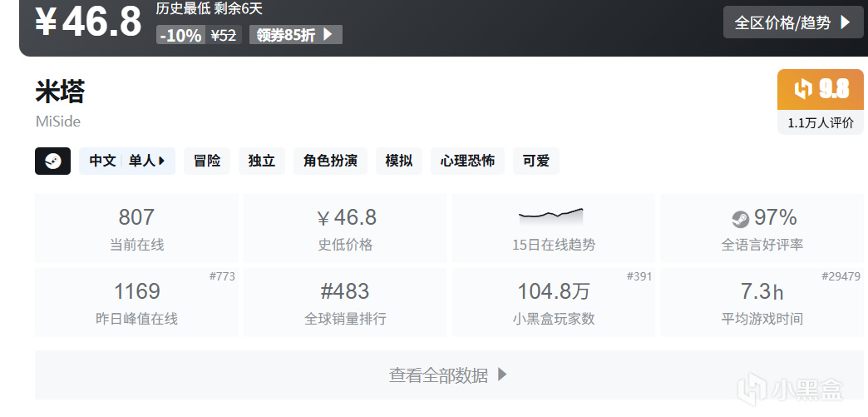Claim the 领券85折 coupon
868x417 pixels.
coord(296,35)
